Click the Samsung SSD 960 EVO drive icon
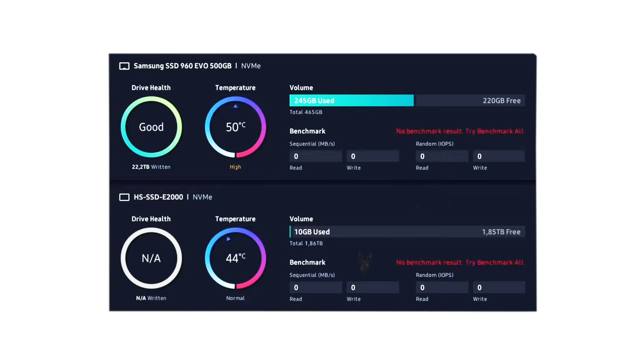The height and width of the screenshot is (362, 644). tap(124, 66)
